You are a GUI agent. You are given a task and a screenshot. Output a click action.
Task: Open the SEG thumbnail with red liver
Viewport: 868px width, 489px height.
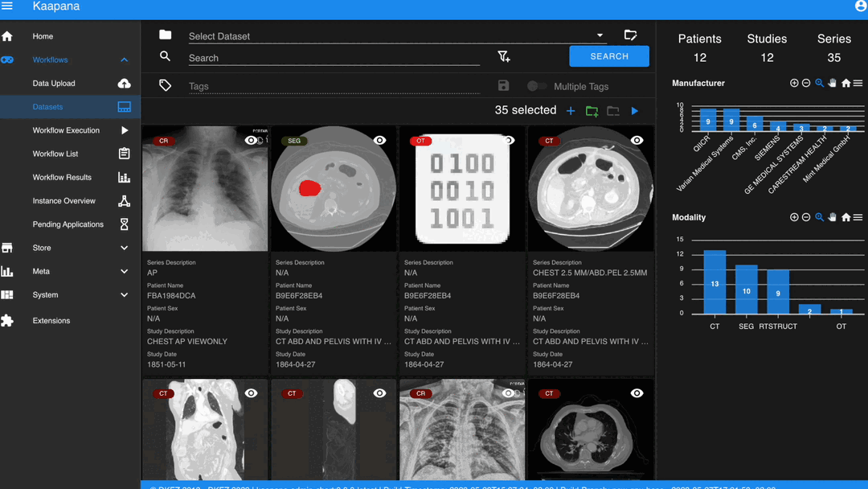(334, 188)
